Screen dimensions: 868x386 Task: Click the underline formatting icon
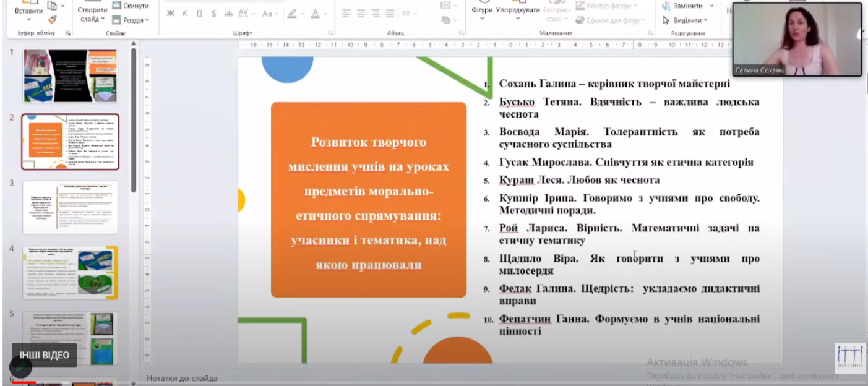(199, 14)
